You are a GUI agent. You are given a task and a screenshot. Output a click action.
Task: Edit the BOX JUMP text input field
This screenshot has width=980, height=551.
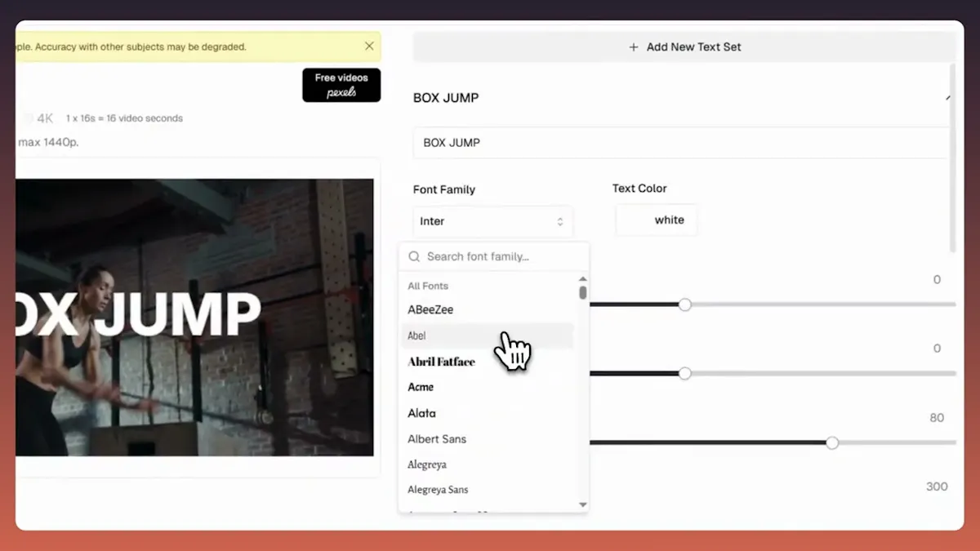(x=682, y=143)
